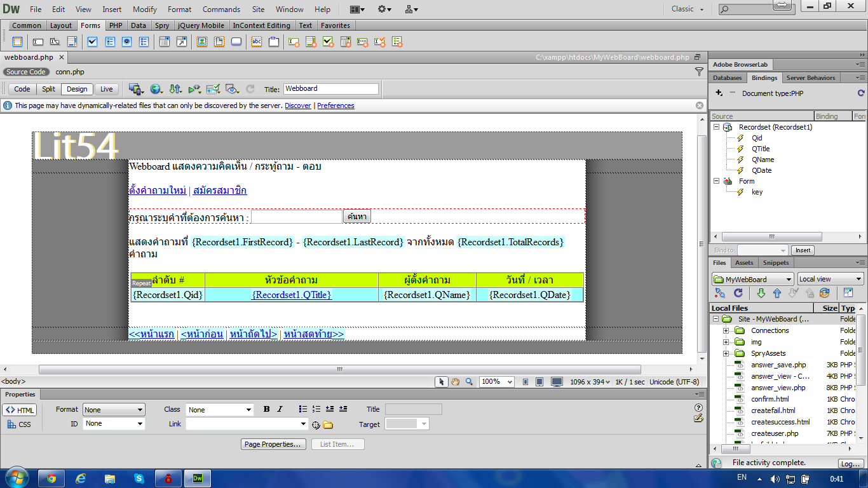The height and width of the screenshot is (488, 868).
Task: Insert a Form element from Forms toolbar
Action: pyautogui.click(x=17, y=42)
